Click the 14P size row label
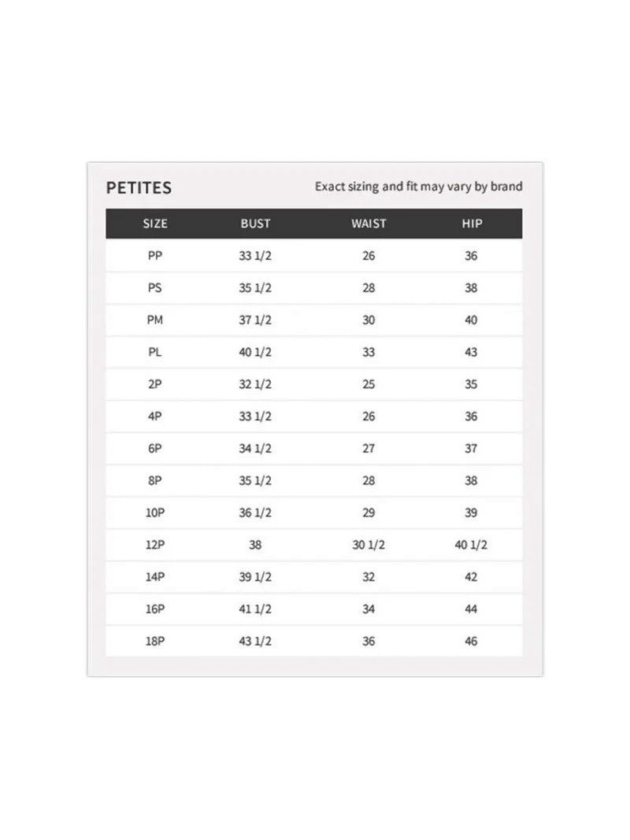The height and width of the screenshot is (840, 630). [x=155, y=577]
